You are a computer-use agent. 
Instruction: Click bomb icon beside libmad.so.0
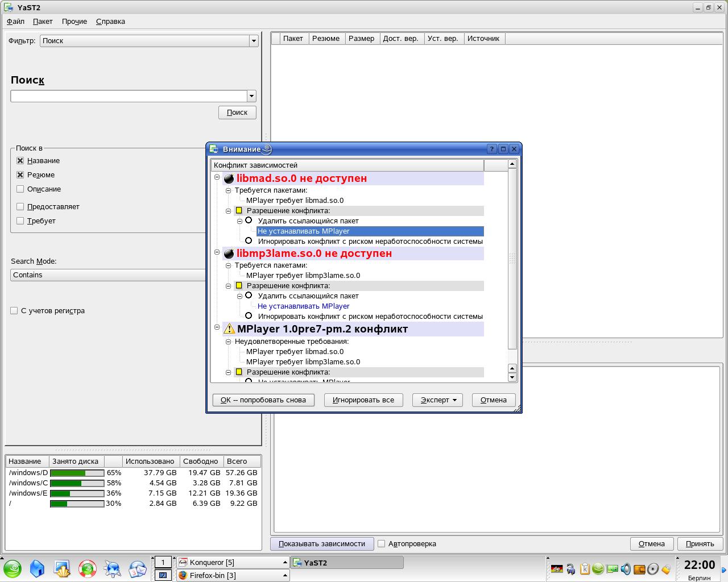pyautogui.click(x=229, y=178)
